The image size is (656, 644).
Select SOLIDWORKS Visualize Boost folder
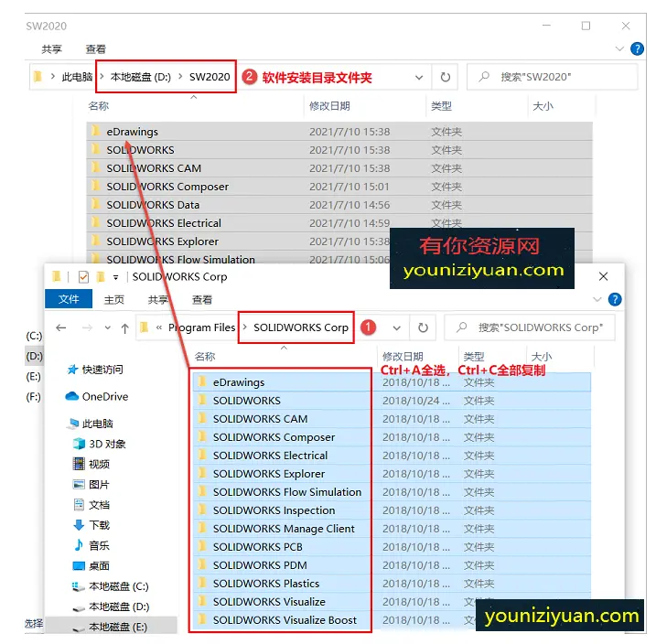(x=283, y=619)
